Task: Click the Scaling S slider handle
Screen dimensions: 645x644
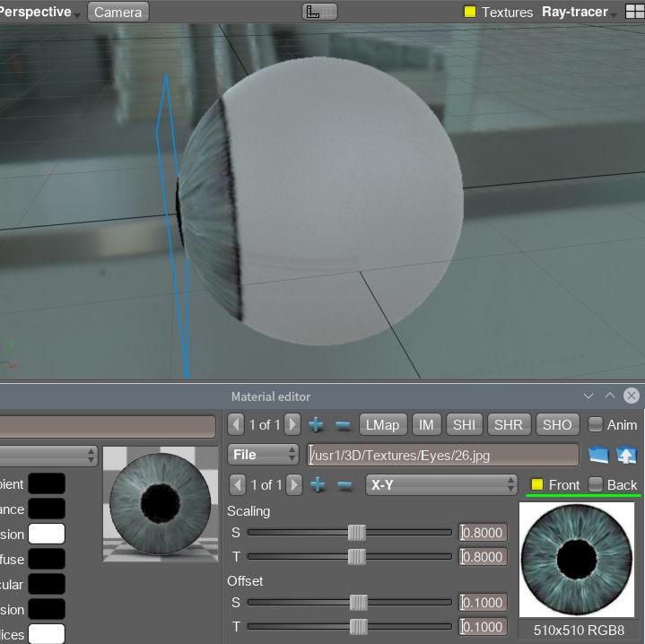Action: click(356, 532)
